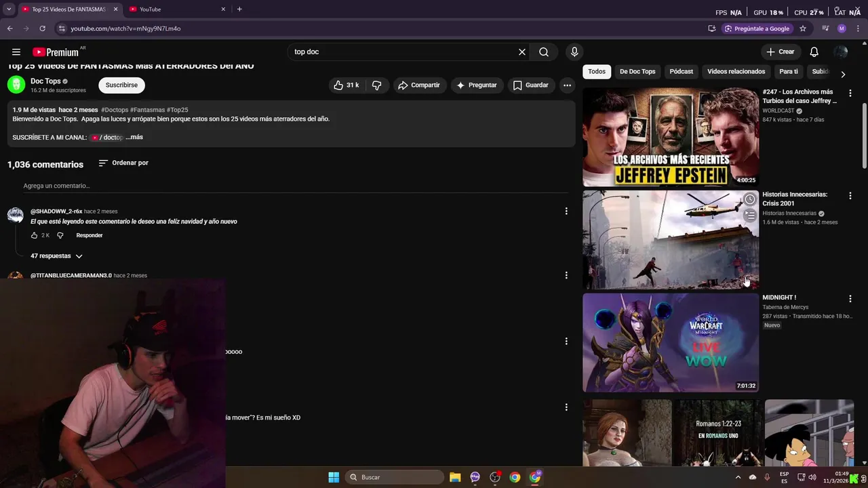The width and height of the screenshot is (868, 488).
Task: Reload the page with the refresh icon
Action: click(x=42, y=28)
